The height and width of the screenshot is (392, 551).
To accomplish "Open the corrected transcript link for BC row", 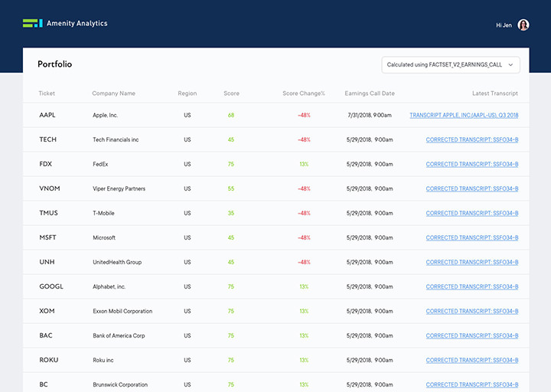I will point(472,384).
